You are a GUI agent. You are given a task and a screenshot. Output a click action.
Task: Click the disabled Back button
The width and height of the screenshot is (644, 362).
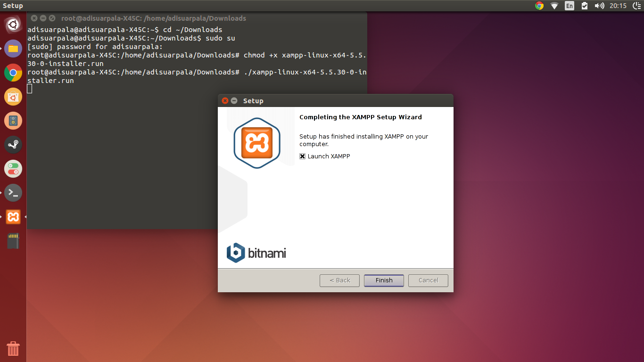(x=339, y=280)
